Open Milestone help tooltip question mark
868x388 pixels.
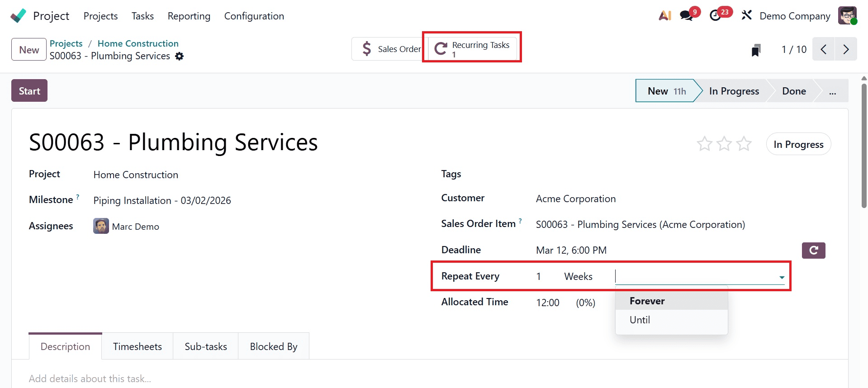pos(78,197)
